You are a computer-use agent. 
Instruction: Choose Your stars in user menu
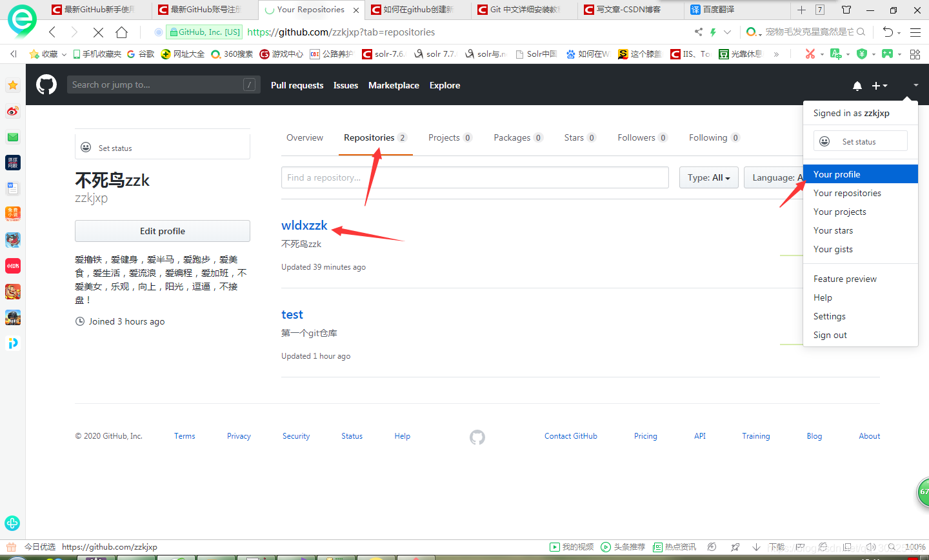[861, 230]
